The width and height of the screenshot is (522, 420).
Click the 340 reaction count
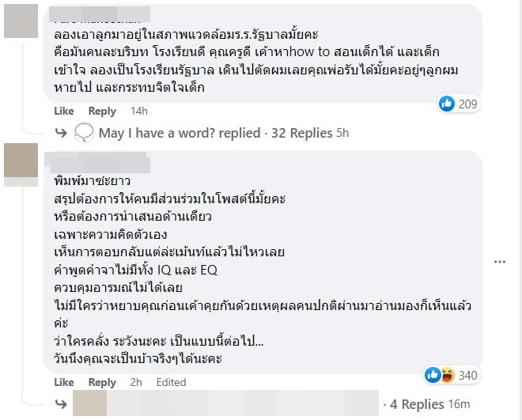coord(468,375)
